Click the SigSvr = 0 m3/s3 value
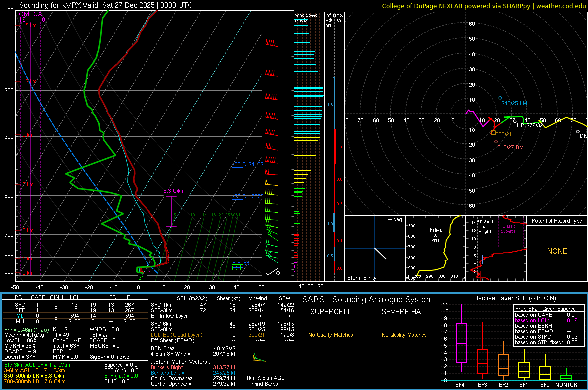The height and width of the screenshot is (390, 588). (x=110, y=357)
